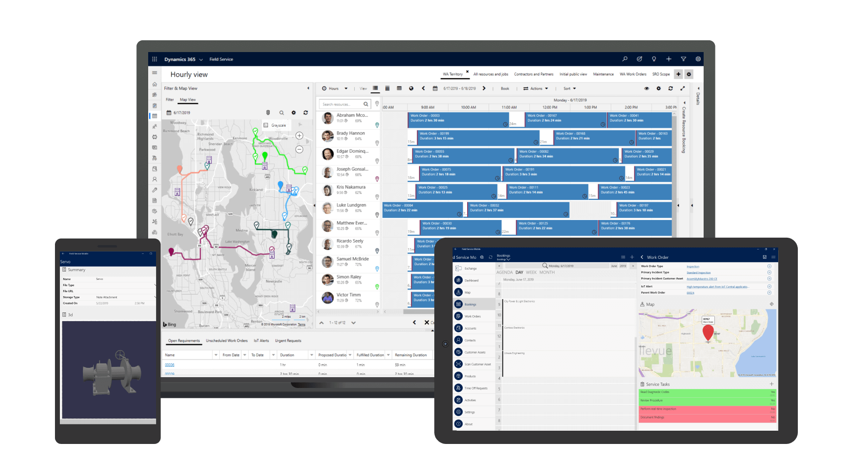Viewport: 868px width, 469px height.
Task: Click the advanced find funnel icon
Action: coord(683,59)
